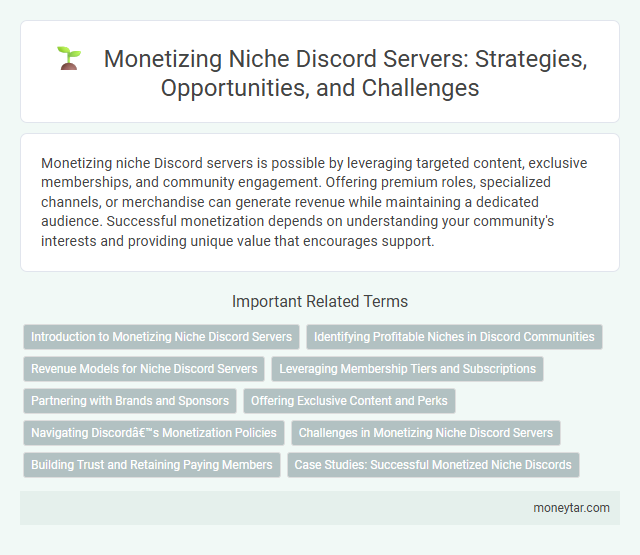The image size is (640, 555).
Task: Open 'Identifying Profitable Niches in Discord Communities' tag
Action: click(454, 337)
